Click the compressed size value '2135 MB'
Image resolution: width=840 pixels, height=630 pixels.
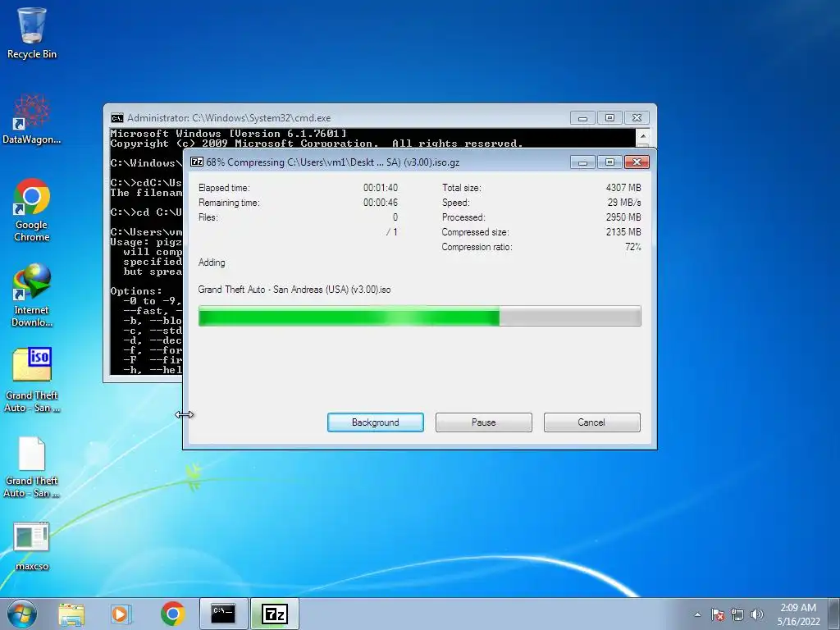(623, 232)
